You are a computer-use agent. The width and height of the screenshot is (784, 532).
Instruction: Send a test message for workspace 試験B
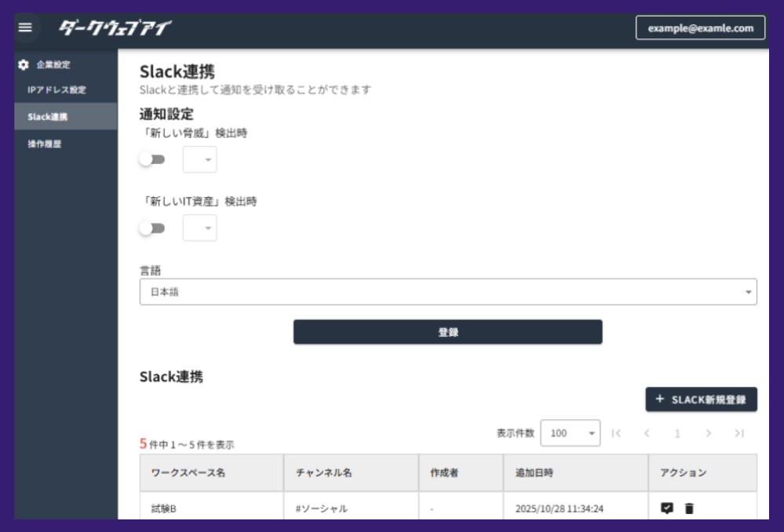coord(665,508)
